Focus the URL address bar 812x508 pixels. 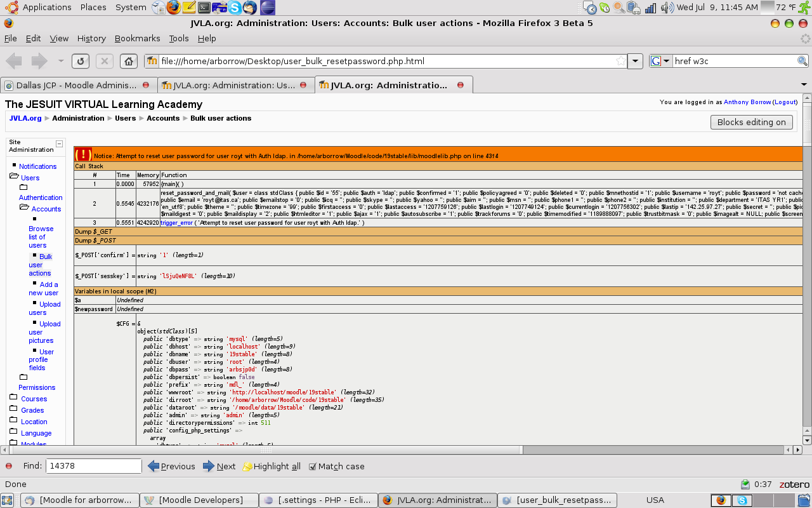point(387,61)
